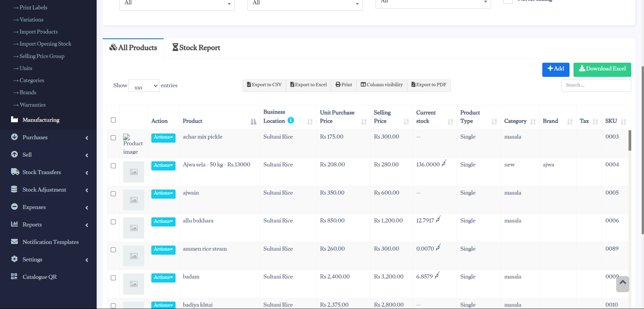Screen dimensions: 644x309
Task: Open Actions dropdown for allu bukhara
Action: click(163, 222)
